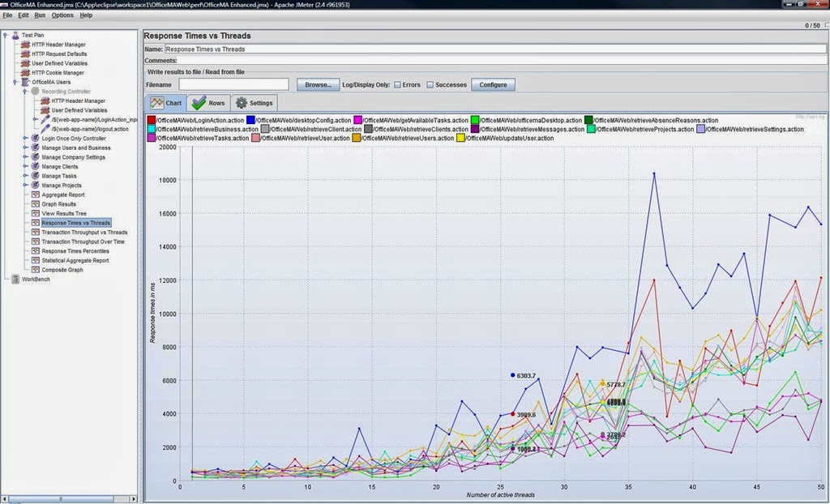
Task: Select the Manage Clients controller icon
Action: 35,166
